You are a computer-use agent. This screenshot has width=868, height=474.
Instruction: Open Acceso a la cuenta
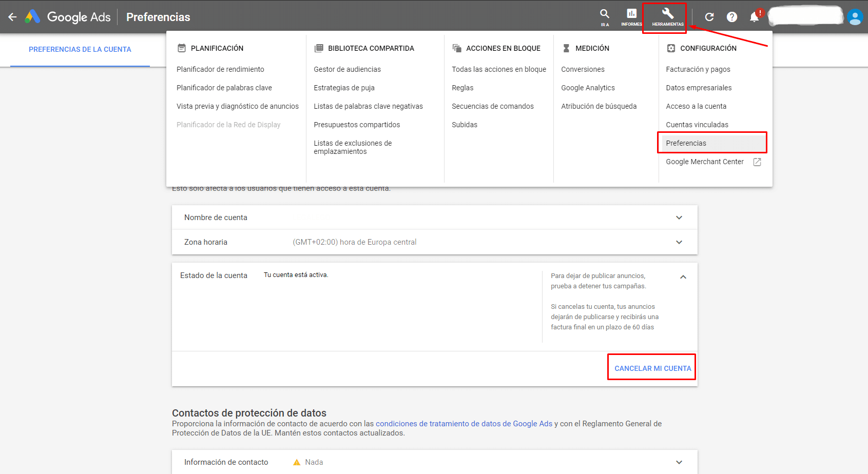[696, 106]
